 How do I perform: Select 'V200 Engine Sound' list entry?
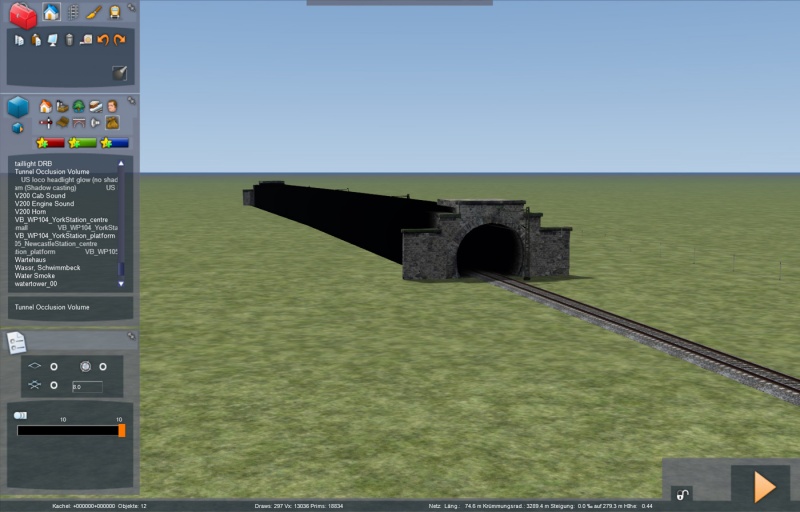click(x=44, y=203)
